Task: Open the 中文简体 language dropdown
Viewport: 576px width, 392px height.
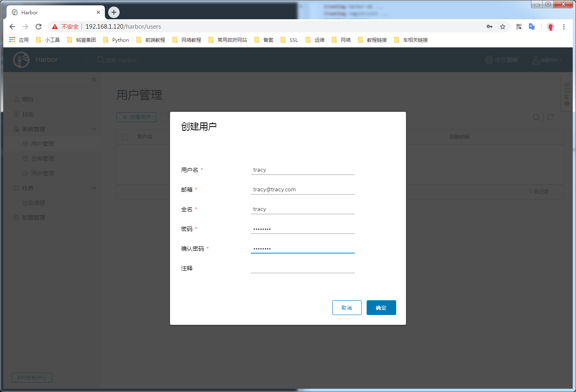Action: (x=501, y=60)
